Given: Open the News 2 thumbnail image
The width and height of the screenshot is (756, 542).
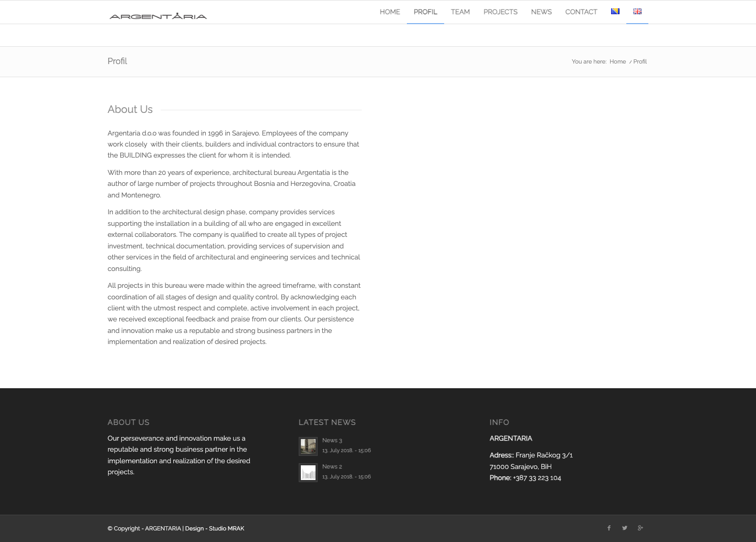Looking at the screenshot, I should pyautogui.click(x=308, y=473).
